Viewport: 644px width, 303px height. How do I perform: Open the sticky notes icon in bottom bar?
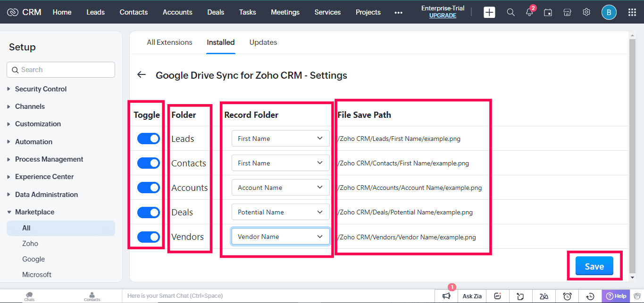(x=520, y=296)
